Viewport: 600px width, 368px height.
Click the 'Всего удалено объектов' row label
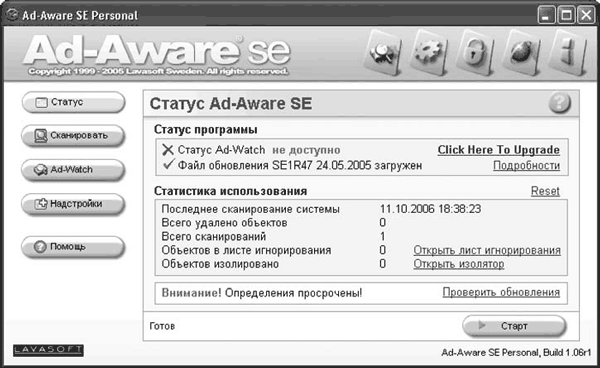[224, 223]
